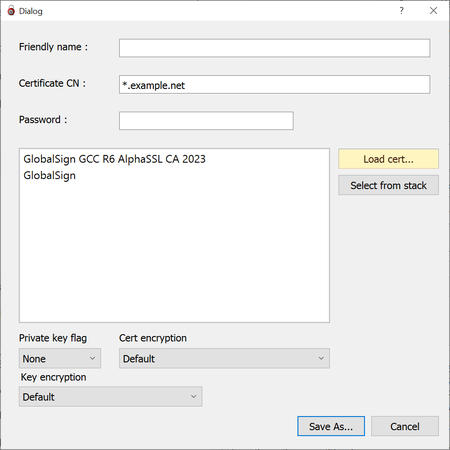Viewport: 450px width, 450px height.
Task: Open the Key encryption dropdown
Action: pos(110,396)
